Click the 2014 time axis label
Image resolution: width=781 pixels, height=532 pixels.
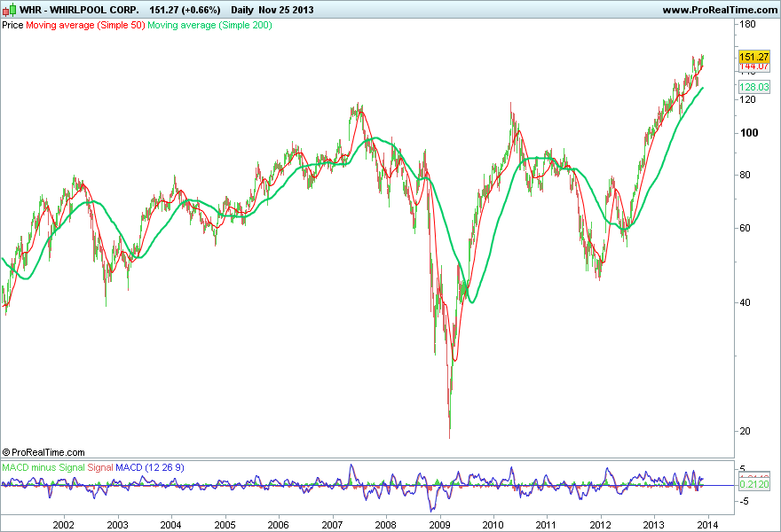[707, 525]
